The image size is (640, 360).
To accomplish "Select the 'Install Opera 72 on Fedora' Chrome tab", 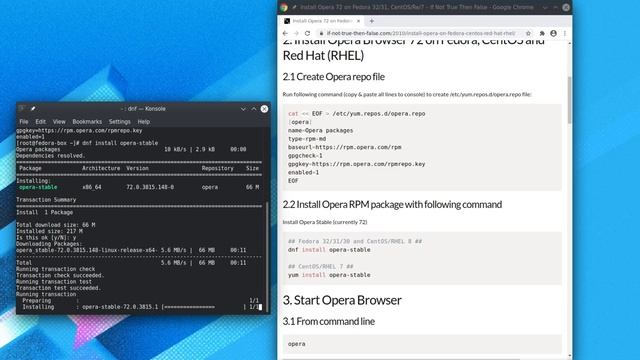I will tap(322, 21).
